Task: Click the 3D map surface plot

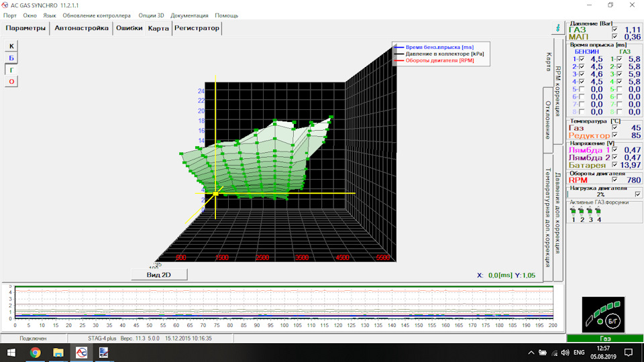Action: [x=257, y=160]
